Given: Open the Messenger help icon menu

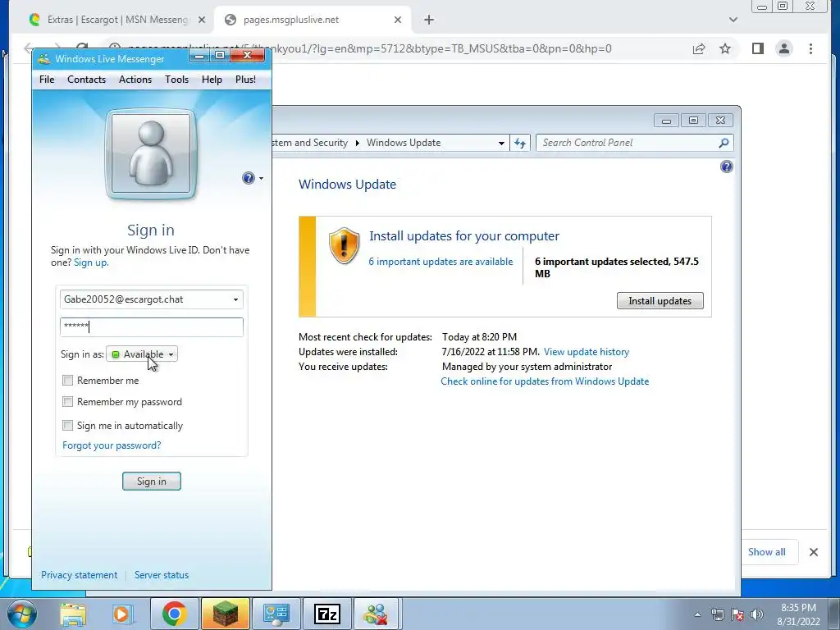Looking at the screenshot, I should 253,178.
